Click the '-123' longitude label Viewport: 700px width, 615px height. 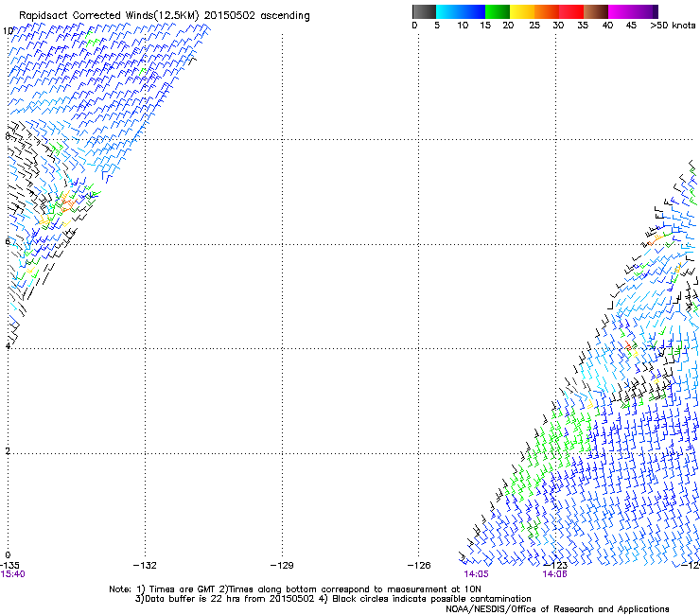(x=555, y=566)
